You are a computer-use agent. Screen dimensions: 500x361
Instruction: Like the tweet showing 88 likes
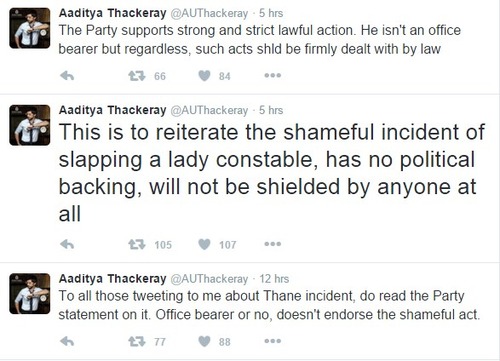coord(204,341)
